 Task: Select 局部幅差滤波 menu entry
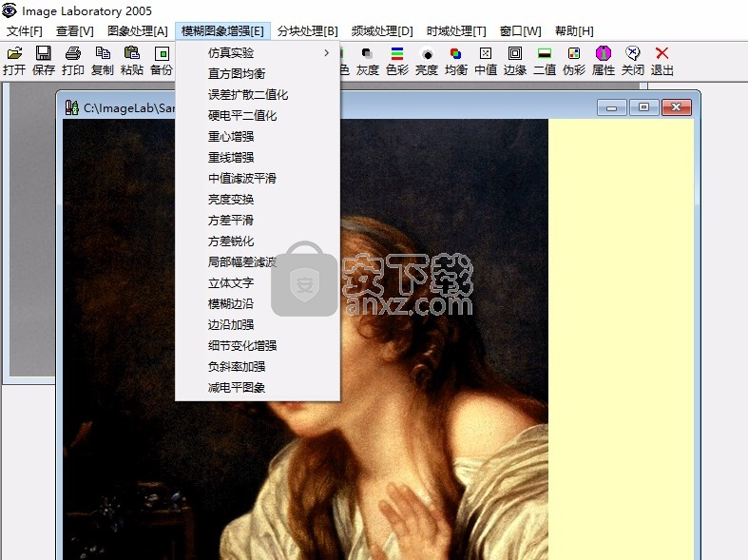258,262
